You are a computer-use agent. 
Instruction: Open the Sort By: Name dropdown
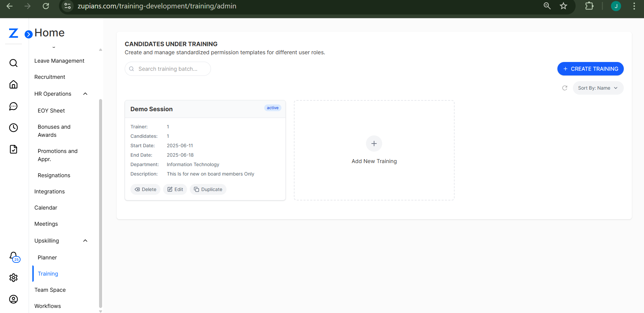tap(598, 88)
